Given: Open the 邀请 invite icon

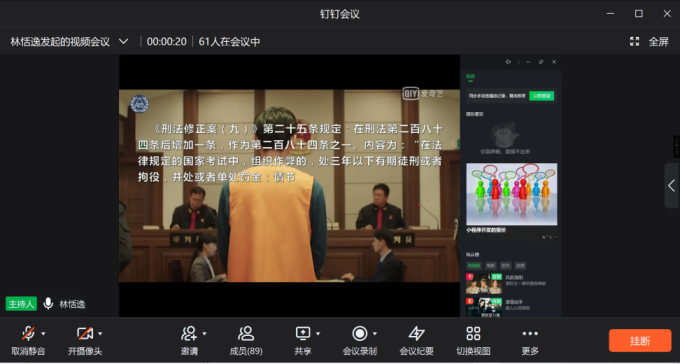Looking at the screenshot, I should (189, 334).
